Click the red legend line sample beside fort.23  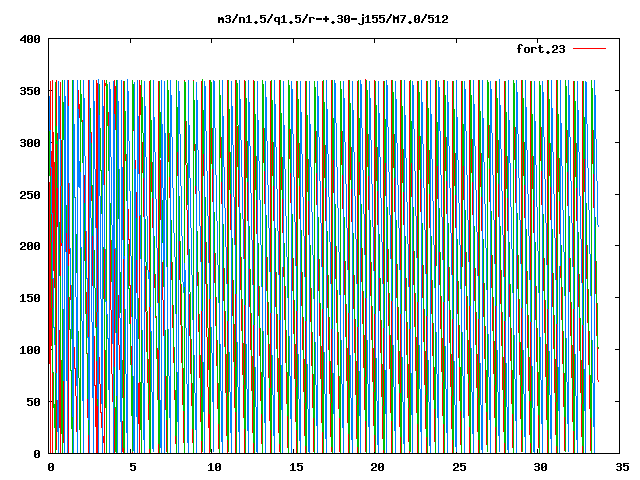tap(589, 49)
